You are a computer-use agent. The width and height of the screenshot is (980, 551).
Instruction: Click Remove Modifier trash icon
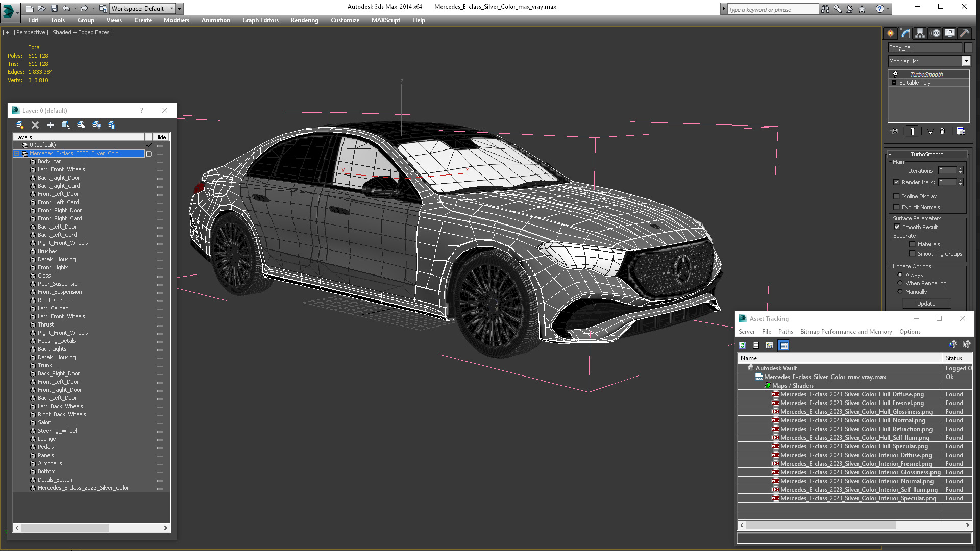pyautogui.click(x=943, y=131)
